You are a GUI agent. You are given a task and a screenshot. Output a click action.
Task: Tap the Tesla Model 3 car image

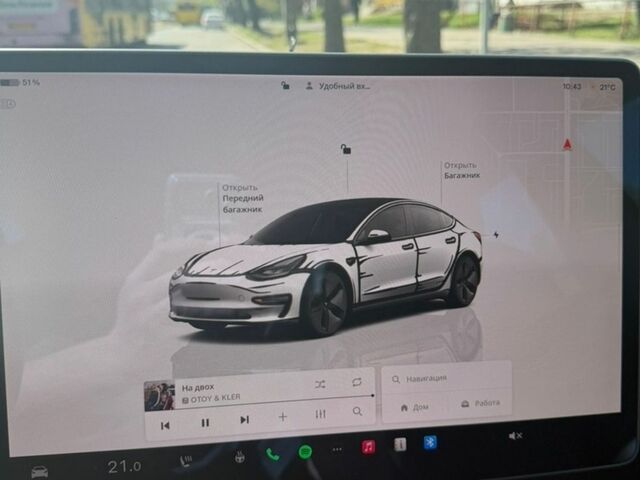pos(326,269)
